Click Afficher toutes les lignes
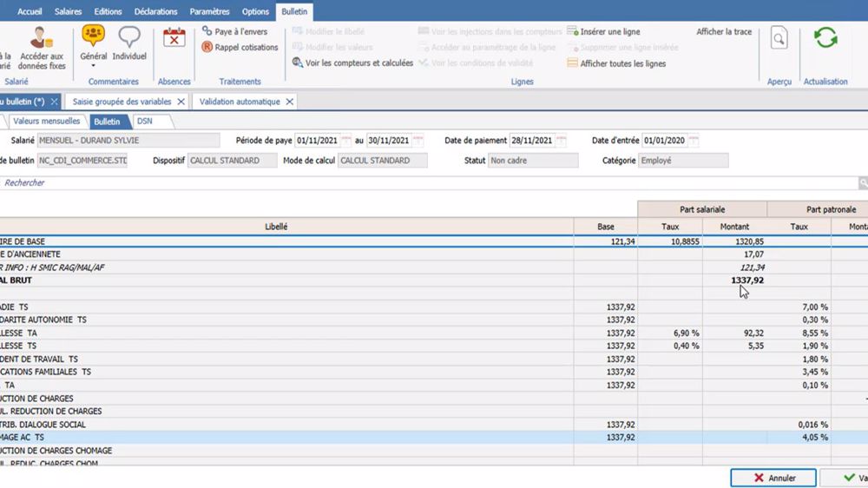Screen dimensions: 868x488 pos(621,63)
